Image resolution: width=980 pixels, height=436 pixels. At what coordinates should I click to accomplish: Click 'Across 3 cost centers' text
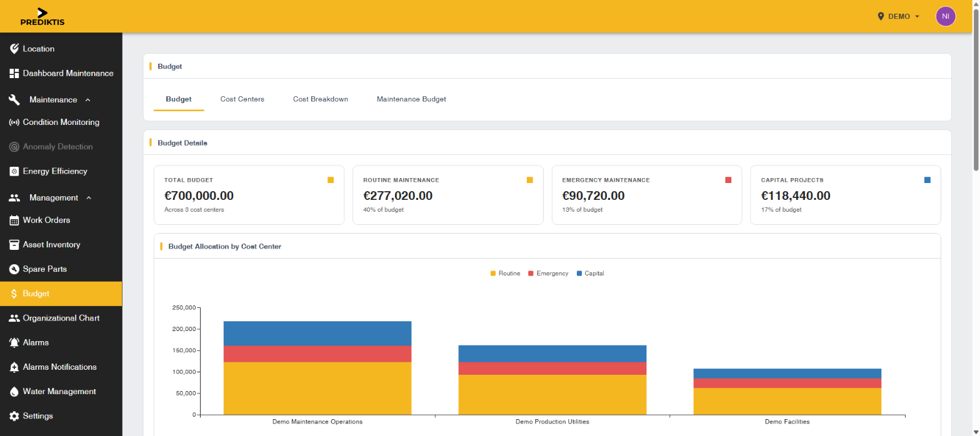coord(194,210)
